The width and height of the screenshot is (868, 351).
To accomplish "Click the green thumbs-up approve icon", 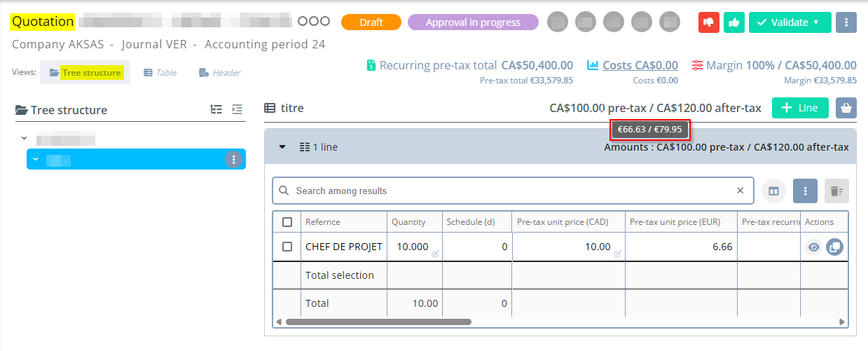I will pyautogui.click(x=734, y=22).
